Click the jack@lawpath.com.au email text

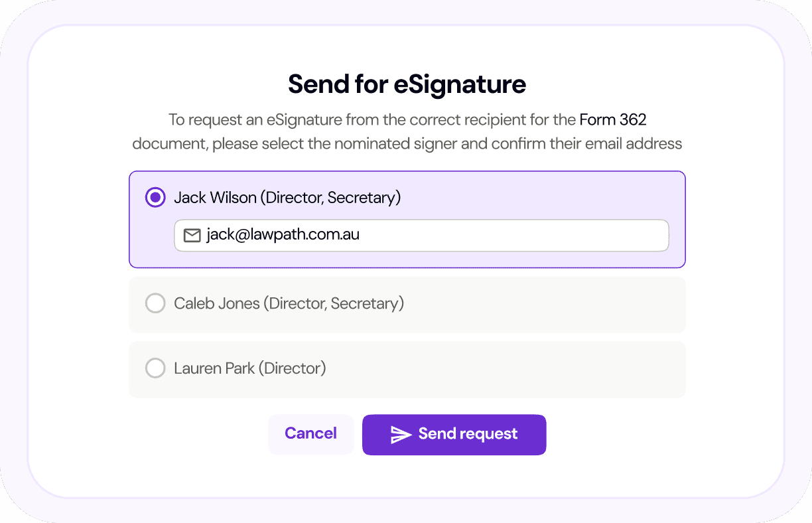coord(283,235)
